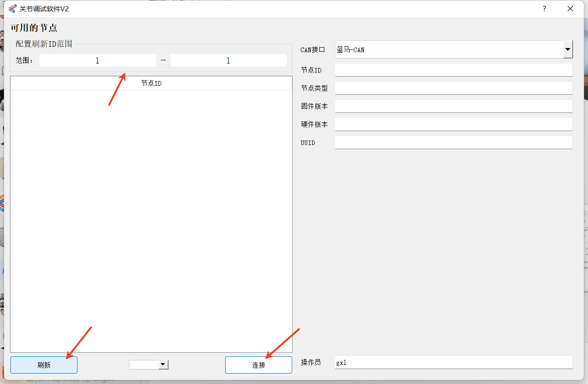Click the 节点类型 input field

tap(454, 88)
